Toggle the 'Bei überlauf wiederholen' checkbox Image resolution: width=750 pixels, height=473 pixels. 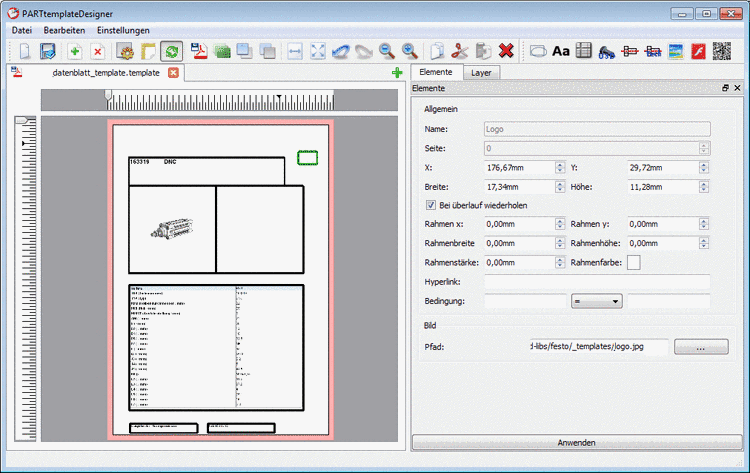pyautogui.click(x=430, y=205)
